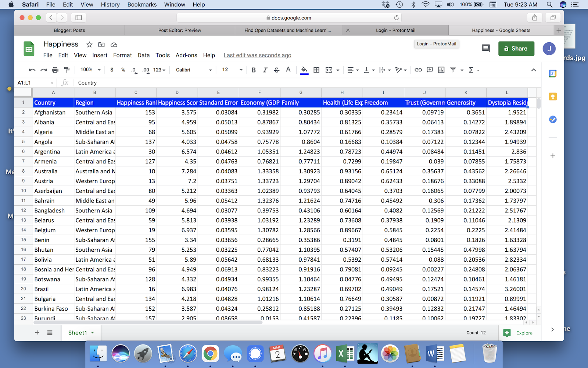Open the Safari Share button
This screenshot has height=368, width=588.
click(x=535, y=18)
